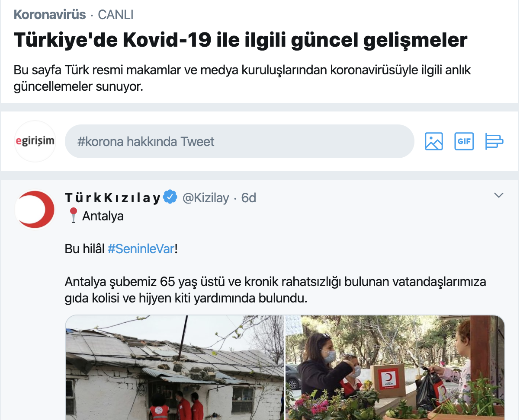Open the #SeninleVar hashtag link
520x420 pixels.
pyautogui.click(x=141, y=249)
